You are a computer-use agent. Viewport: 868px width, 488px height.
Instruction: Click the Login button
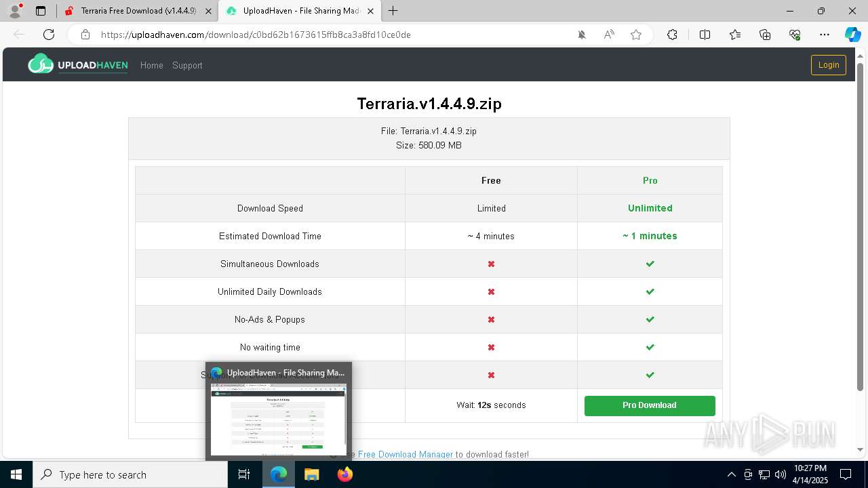(x=829, y=65)
